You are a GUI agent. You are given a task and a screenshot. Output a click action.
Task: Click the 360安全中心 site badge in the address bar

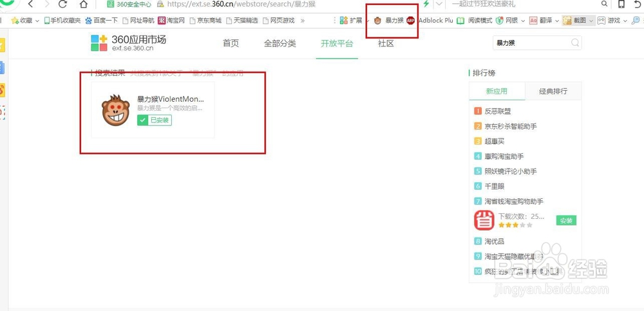129,4
